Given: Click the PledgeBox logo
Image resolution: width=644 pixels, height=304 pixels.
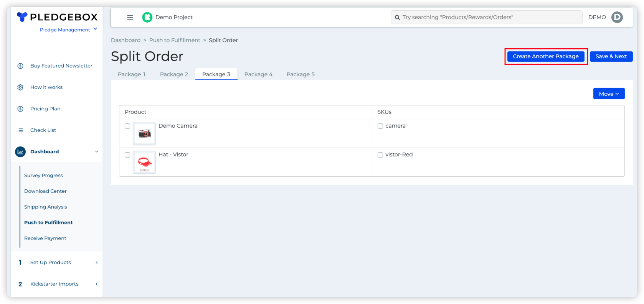Looking at the screenshot, I should point(57,17).
